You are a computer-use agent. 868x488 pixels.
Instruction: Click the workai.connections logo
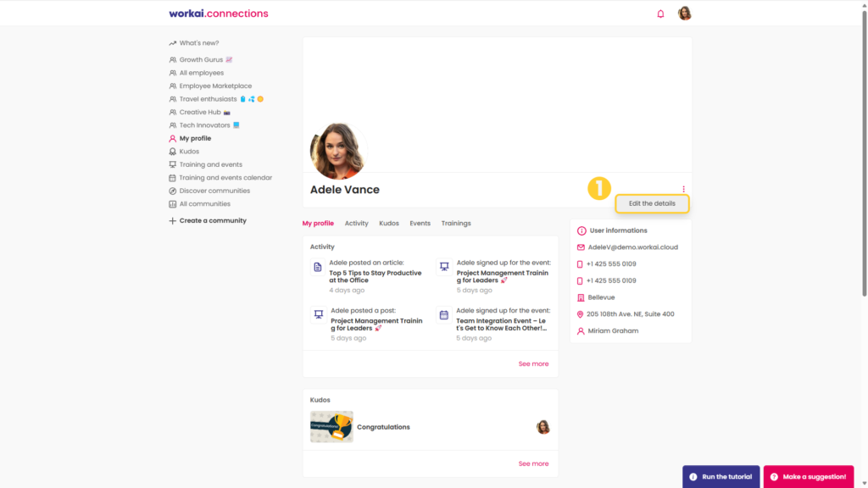coord(219,14)
